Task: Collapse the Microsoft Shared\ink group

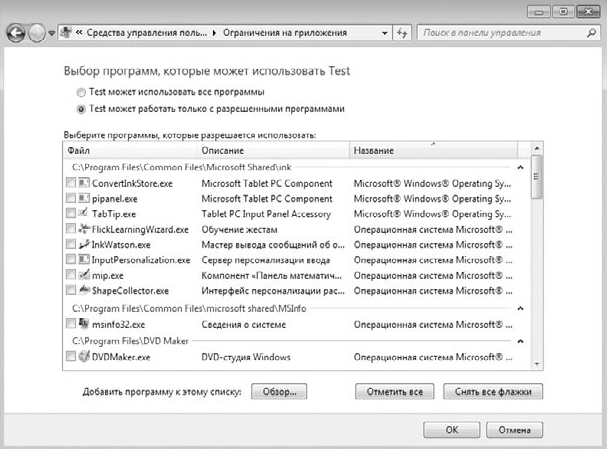Action: (x=521, y=168)
